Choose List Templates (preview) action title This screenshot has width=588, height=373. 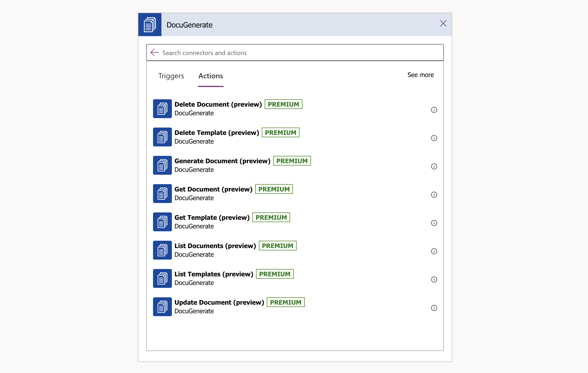pos(214,274)
